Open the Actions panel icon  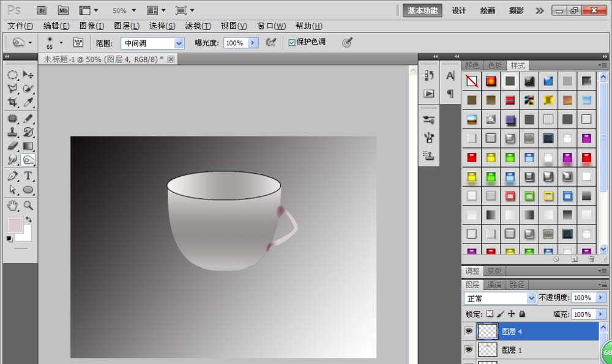pyautogui.click(x=428, y=94)
